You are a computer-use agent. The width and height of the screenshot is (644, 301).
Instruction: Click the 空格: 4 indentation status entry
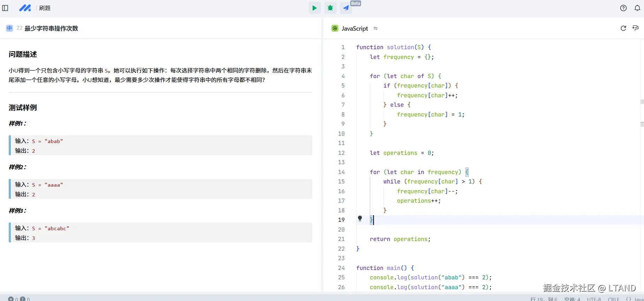point(572,299)
